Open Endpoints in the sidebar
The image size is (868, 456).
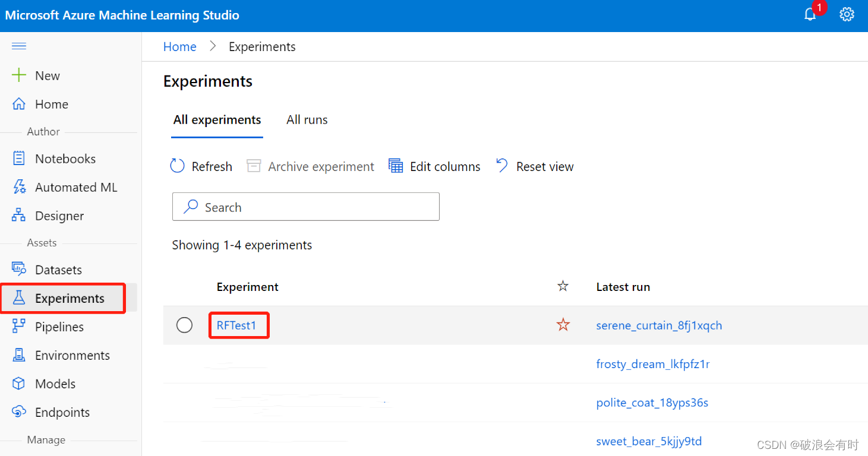[62, 413]
